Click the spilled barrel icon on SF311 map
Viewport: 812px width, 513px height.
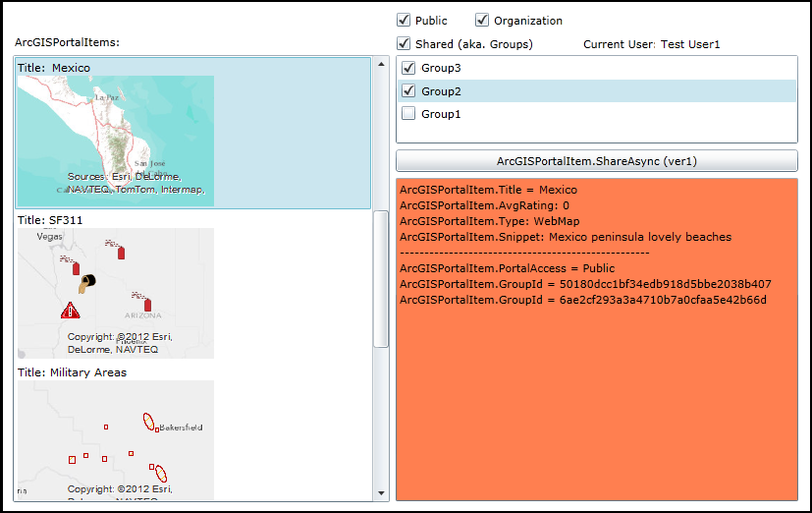[87, 283]
